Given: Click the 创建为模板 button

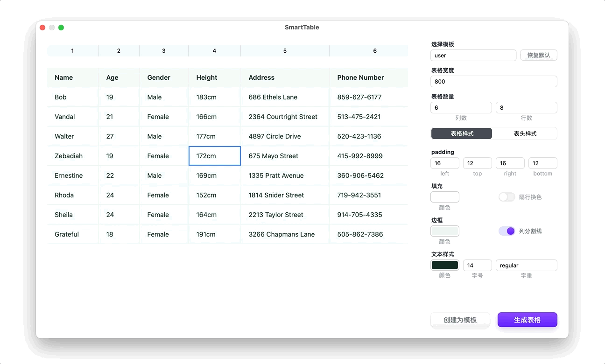Looking at the screenshot, I should point(460,320).
